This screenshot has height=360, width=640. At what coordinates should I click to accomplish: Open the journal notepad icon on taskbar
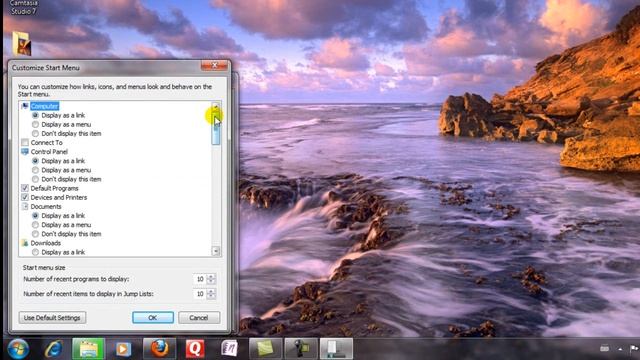[x=229, y=349]
